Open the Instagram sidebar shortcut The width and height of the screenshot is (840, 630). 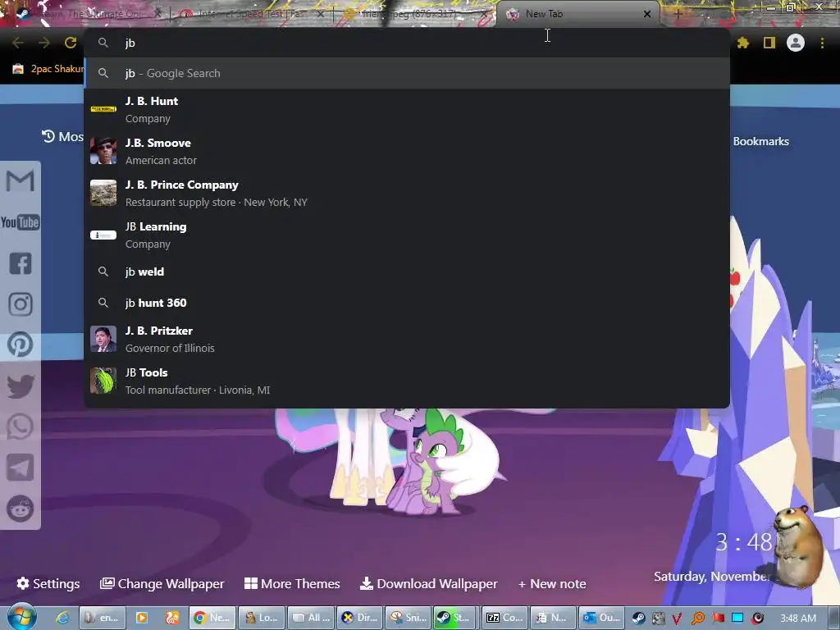[21, 304]
